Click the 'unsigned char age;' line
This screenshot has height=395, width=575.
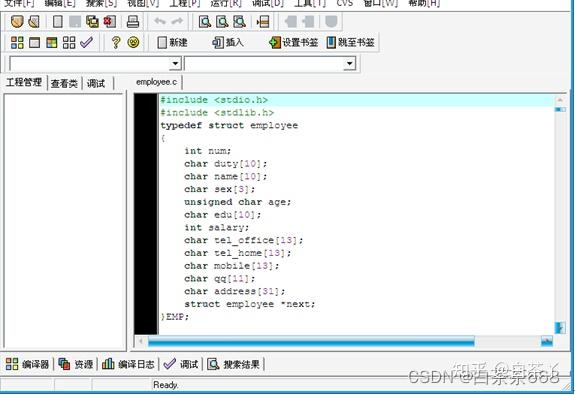pyautogui.click(x=237, y=202)
